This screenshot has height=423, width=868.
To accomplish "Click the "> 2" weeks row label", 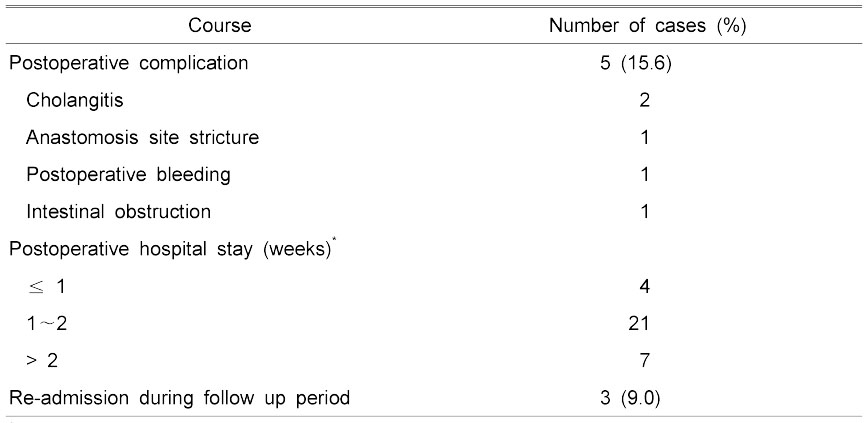I will click(x=47, y=361).
